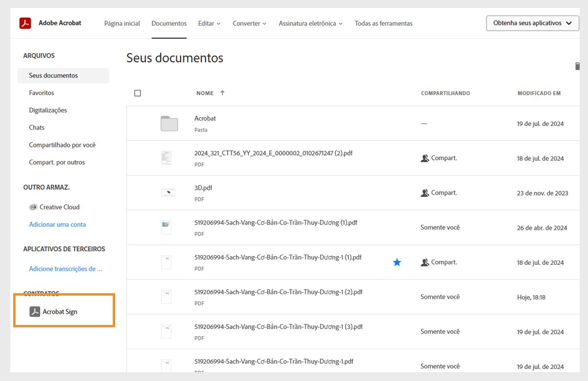
Task: Switch to the Documentos tab
Action: click(169, 23)
